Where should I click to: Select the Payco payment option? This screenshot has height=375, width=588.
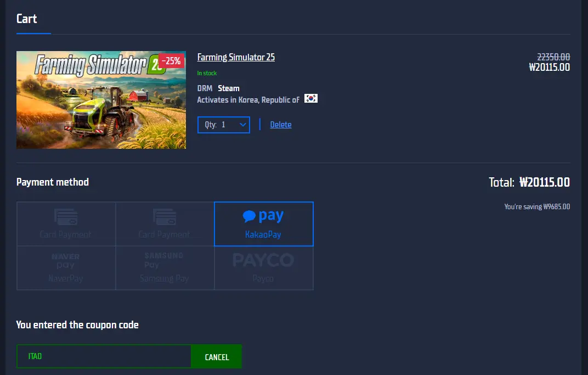point(264,268)
